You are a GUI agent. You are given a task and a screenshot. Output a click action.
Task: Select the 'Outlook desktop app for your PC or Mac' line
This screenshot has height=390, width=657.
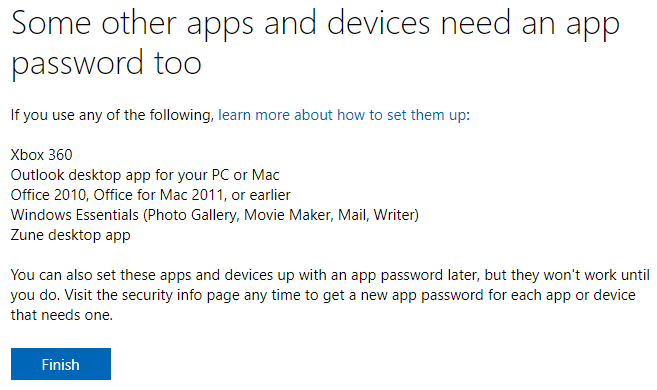point(145,175)
